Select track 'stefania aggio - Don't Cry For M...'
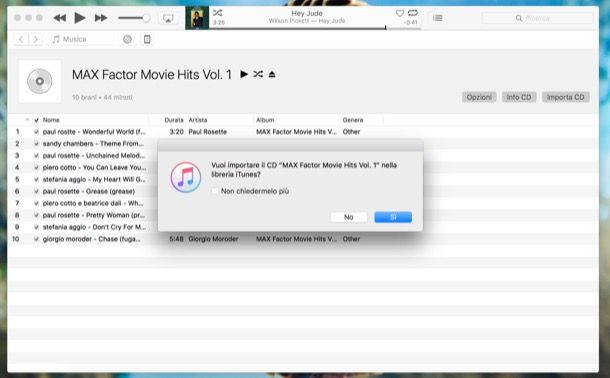 coord(95,227)
